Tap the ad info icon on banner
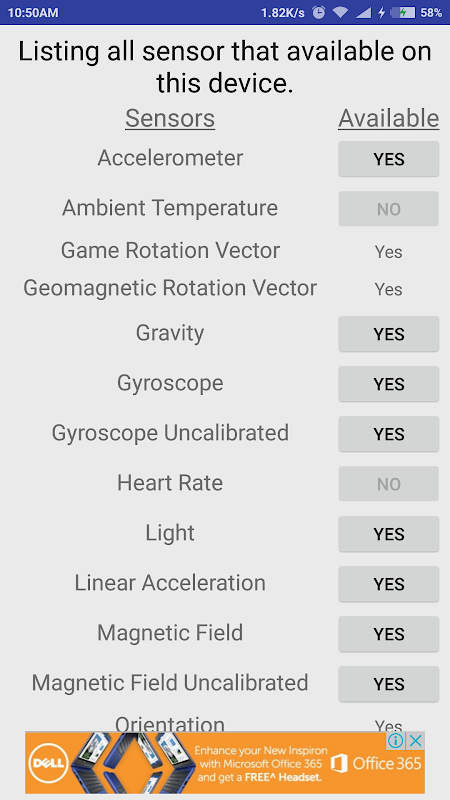This screenshot has height=800, width=450. pyautogui.click(x=396, y=740)
